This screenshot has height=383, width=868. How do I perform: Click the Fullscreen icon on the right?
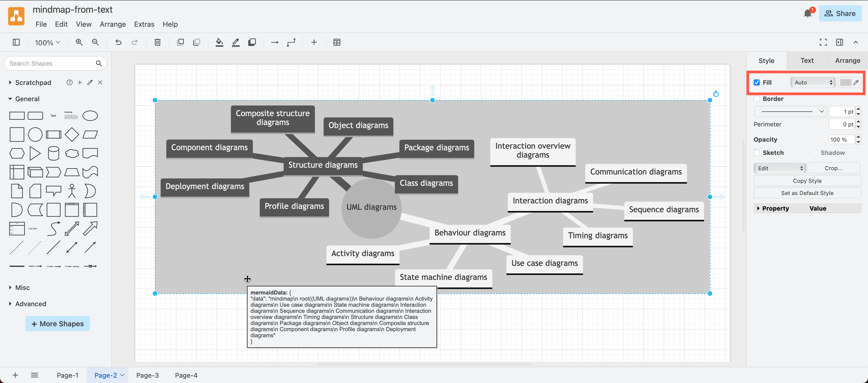point(823,42)
